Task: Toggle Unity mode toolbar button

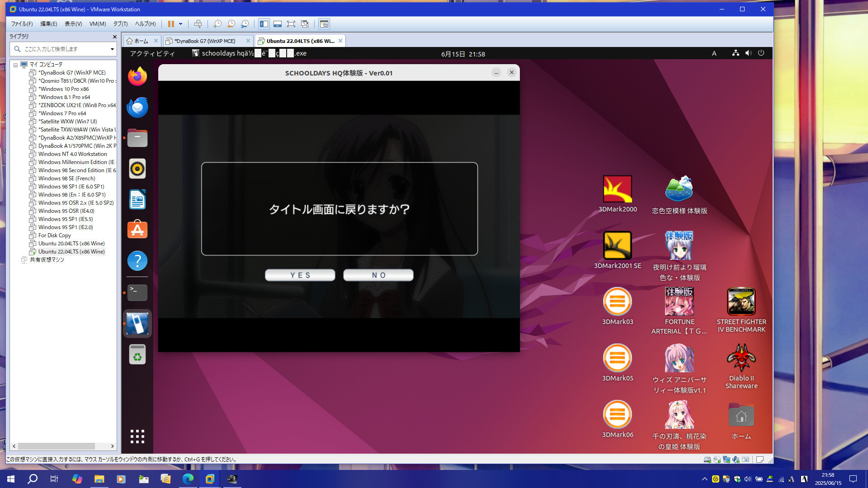Action: [x=305, y=24]
